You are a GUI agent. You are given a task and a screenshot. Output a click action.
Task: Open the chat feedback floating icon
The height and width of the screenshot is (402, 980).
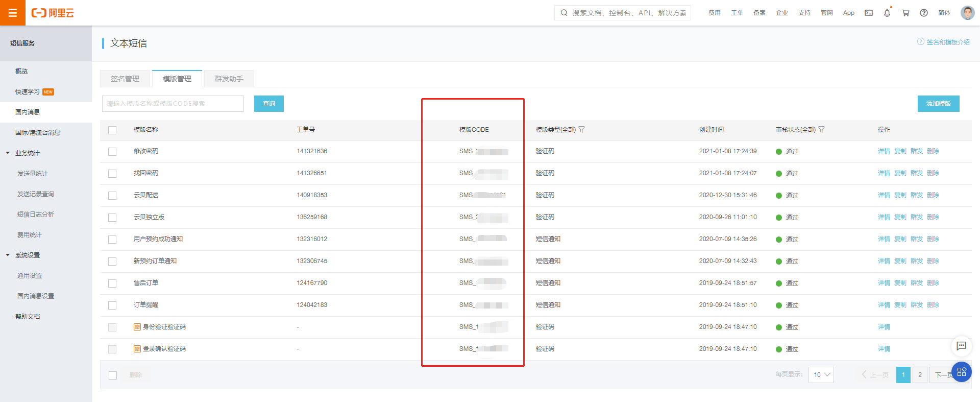pos(961,346)
